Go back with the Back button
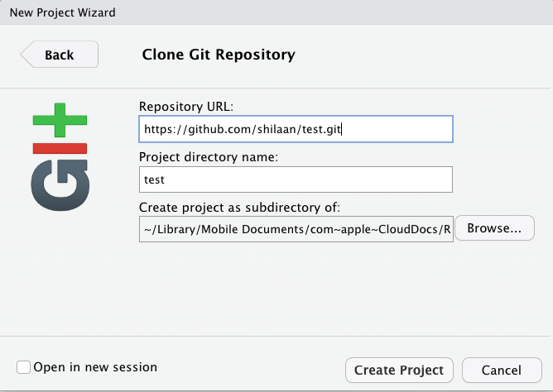The height and width of the screenshot is (392, 553). (59, 55)
